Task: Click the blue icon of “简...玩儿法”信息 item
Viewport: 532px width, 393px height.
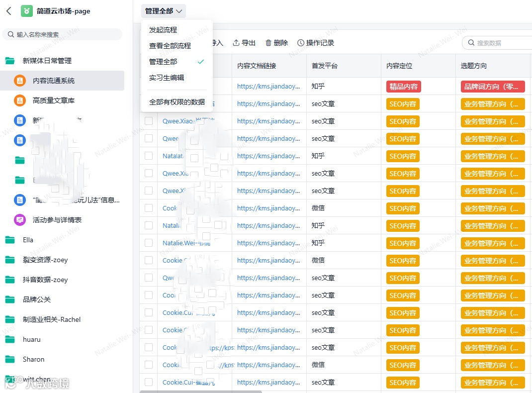Action: pos(20,200)
